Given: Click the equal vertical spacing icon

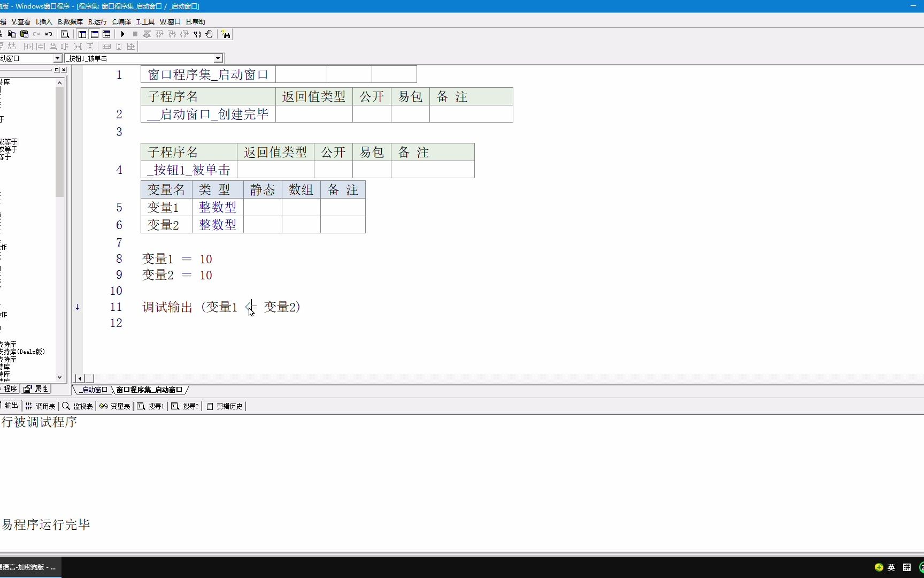Looking at the screenshot, I should pos(90,46).
